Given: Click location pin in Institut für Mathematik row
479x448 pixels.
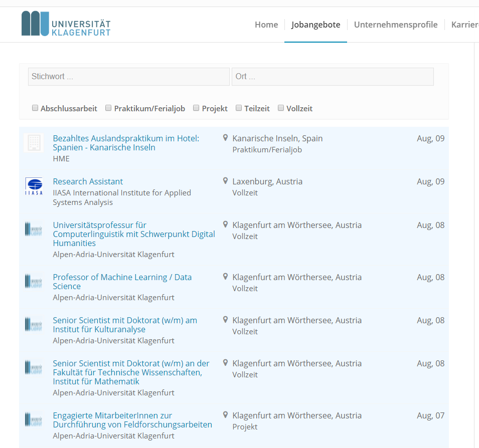Looking at the screenshot, I should tap(225, 362).
